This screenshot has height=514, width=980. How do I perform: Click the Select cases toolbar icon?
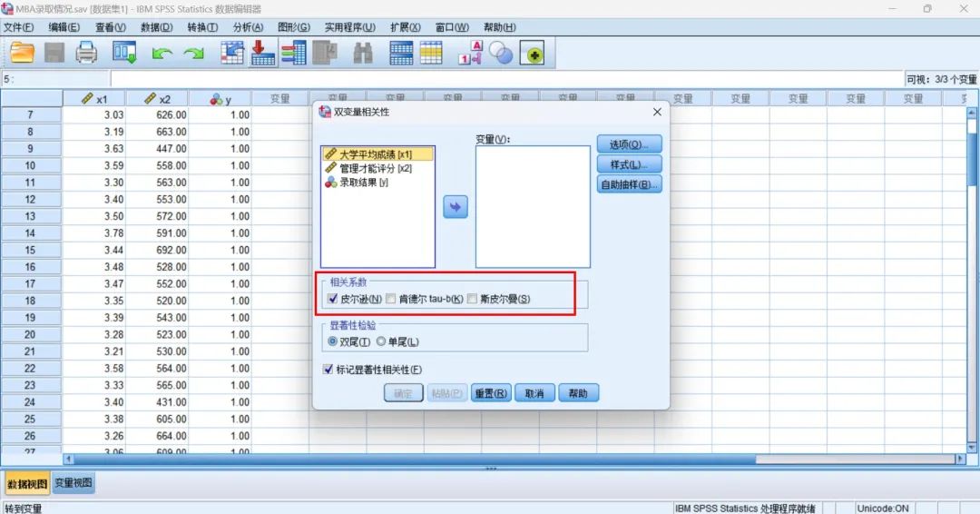click(431, 53)
